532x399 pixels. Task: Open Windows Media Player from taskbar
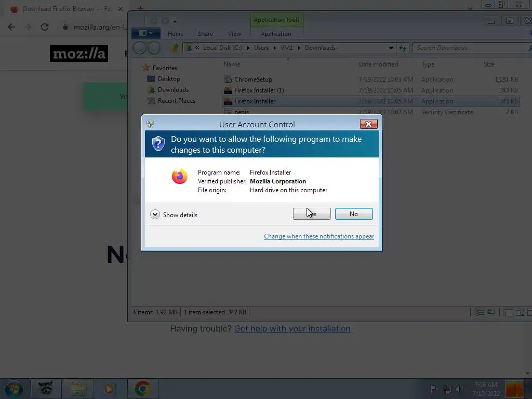[109, 389]
